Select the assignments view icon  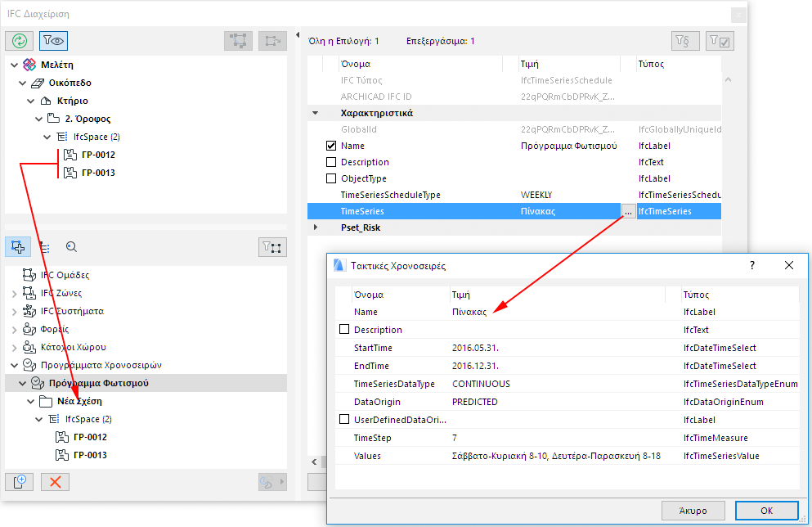point(18,247)
